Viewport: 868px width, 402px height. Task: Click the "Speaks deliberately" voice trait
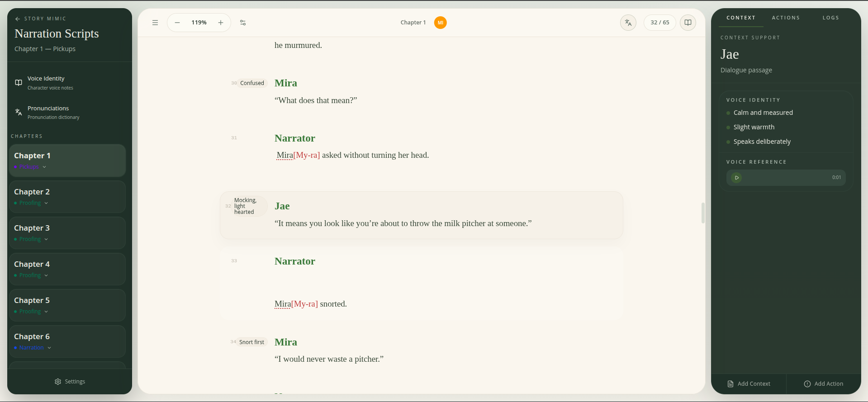point(762,142)
